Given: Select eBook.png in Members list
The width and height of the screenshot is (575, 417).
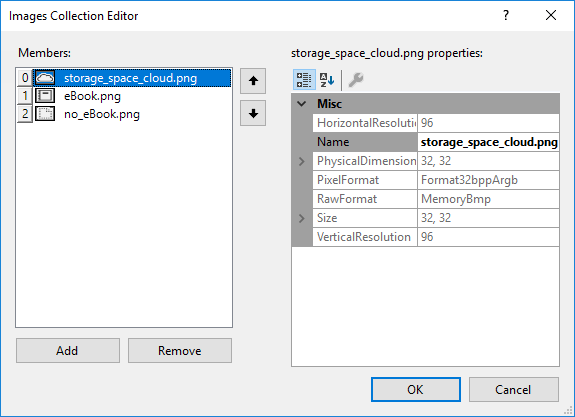Looking at the screenshot, I should 92,96.
